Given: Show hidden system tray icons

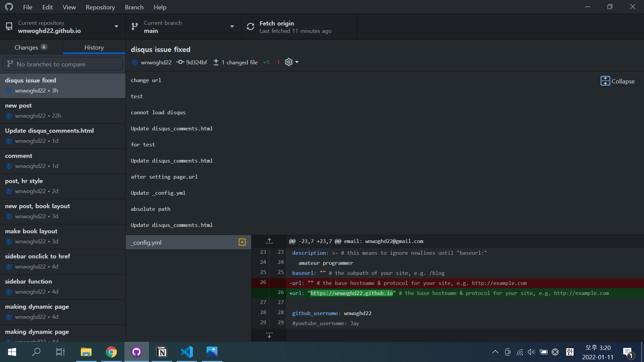Looking at the screenshot, I should (x=495, y=352).
